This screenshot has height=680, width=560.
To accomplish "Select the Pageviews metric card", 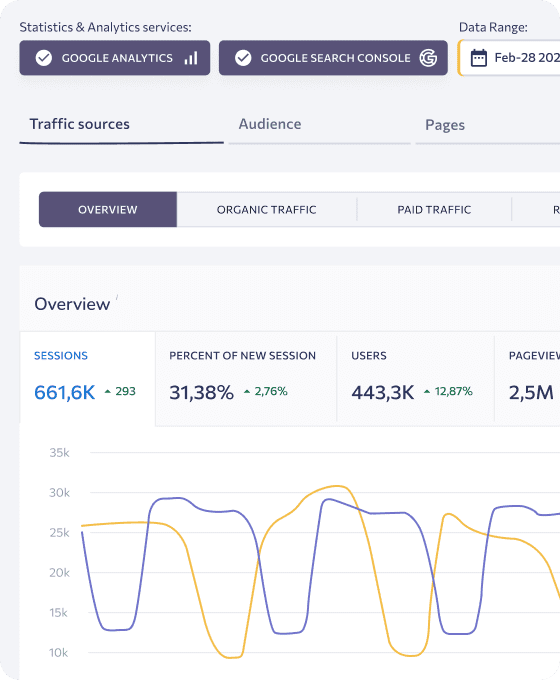I will 527,379.
